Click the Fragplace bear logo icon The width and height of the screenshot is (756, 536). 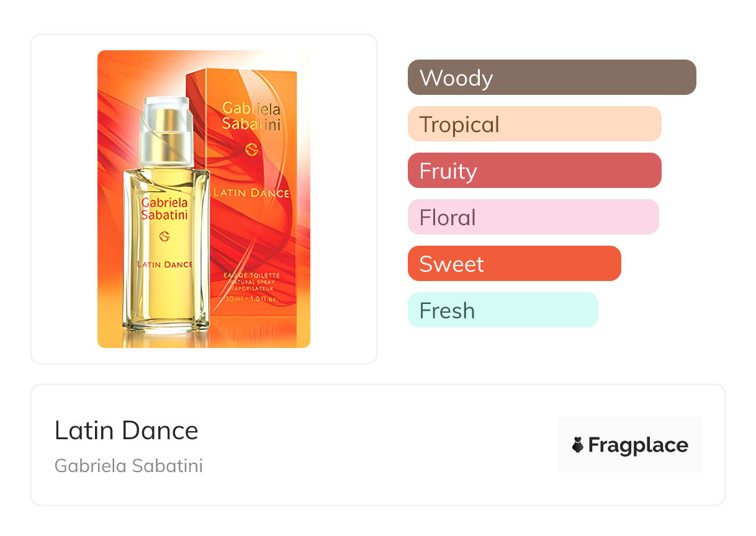click(x=578, y=445)
